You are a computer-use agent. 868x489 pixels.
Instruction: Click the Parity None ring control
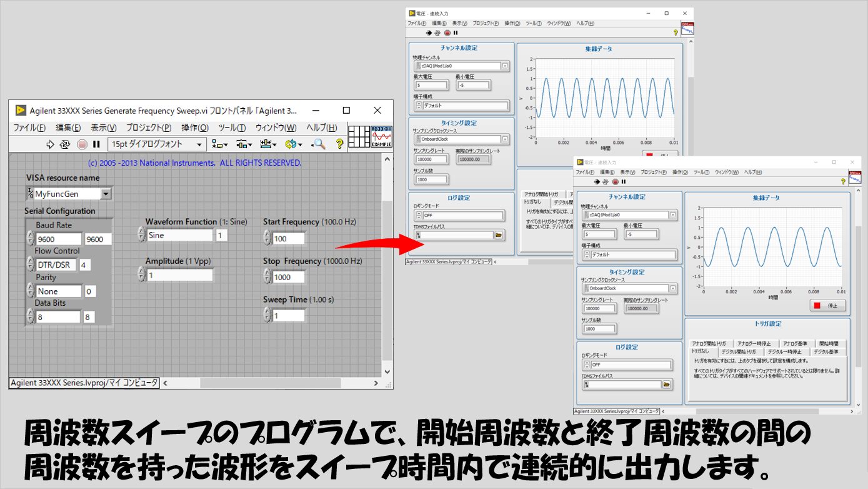(x=58, y=291)
